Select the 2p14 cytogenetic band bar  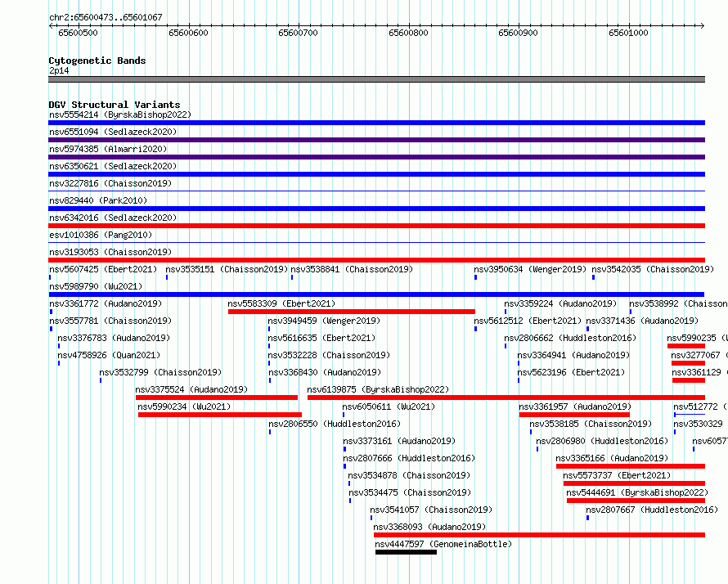376,79
